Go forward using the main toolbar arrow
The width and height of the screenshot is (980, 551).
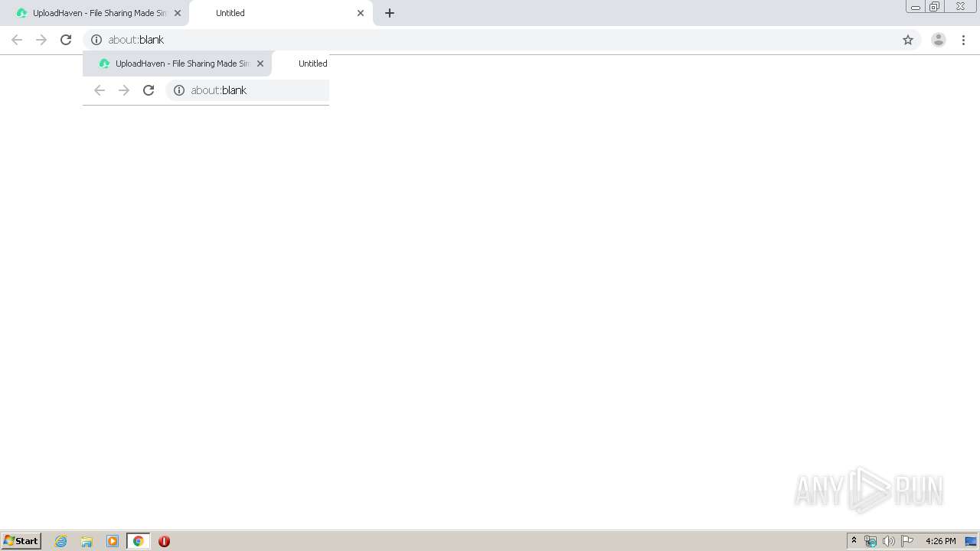[x=41, y=40]
